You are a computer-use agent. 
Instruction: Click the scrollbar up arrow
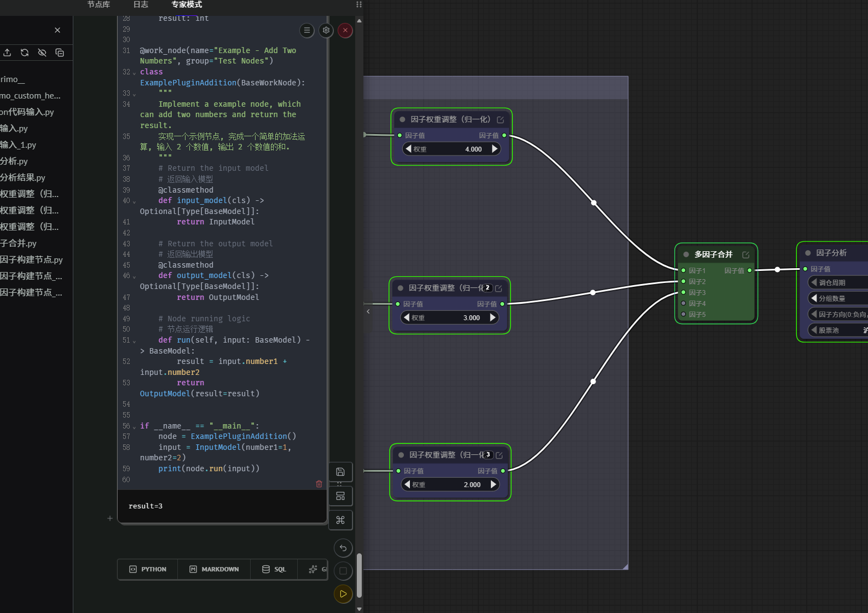coord(360,20)
